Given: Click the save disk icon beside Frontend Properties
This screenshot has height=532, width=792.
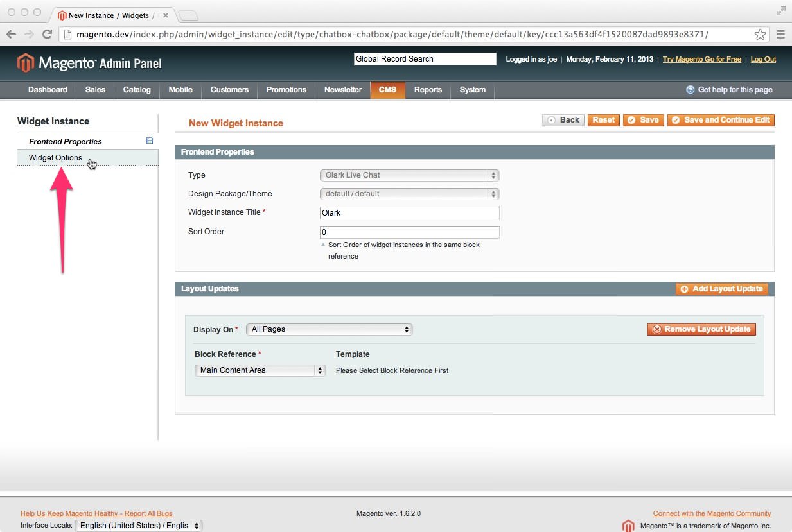Looking at the screenshot, I should [150, 141].
